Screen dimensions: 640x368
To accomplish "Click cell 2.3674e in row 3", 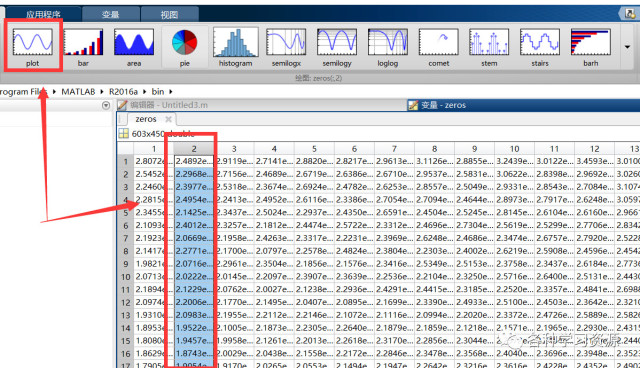I will 274,187.
